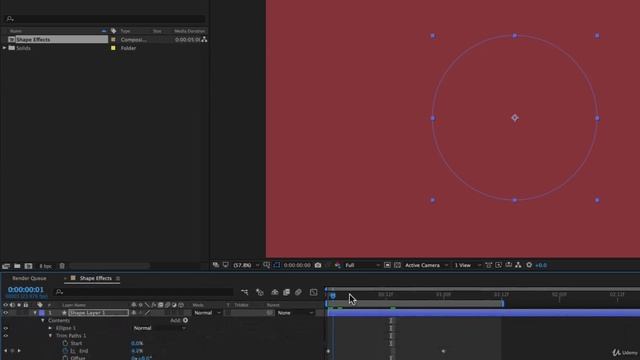The image size is (640, 360).
Task: Switch to the Render Queue tab
Action: pyautogui.click(x=29, y=278)
